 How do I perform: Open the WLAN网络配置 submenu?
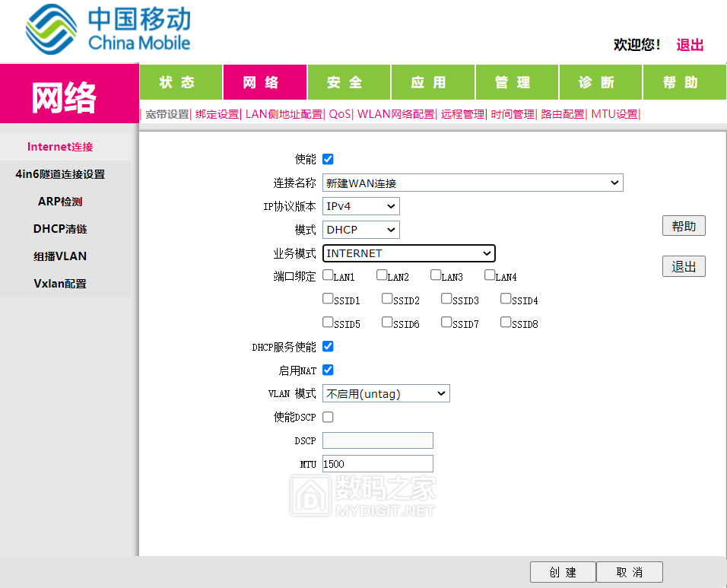pos(395,114)
